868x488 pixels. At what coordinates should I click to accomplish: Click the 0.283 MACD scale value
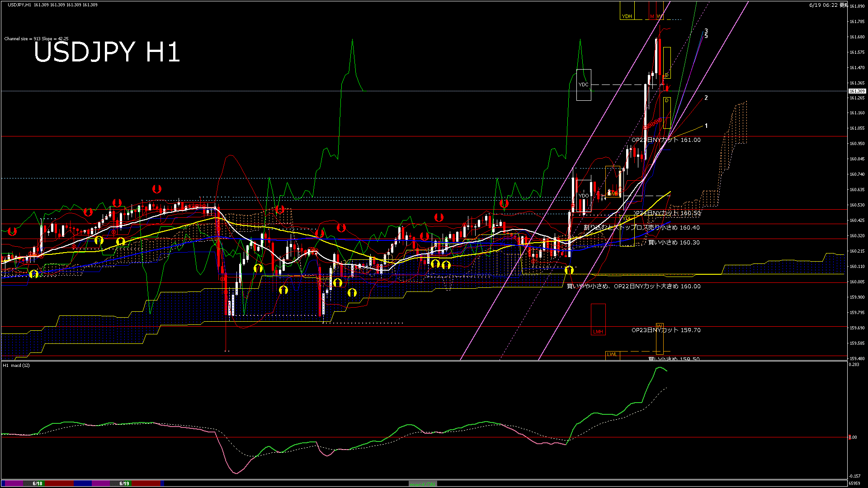click(x=854, y=364)
